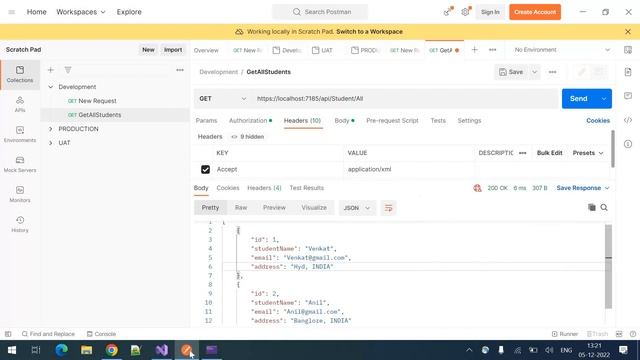Open the Save button dropdown arrow
The width and height of the screenshot is (640, 360).
(x=534, y=72)
